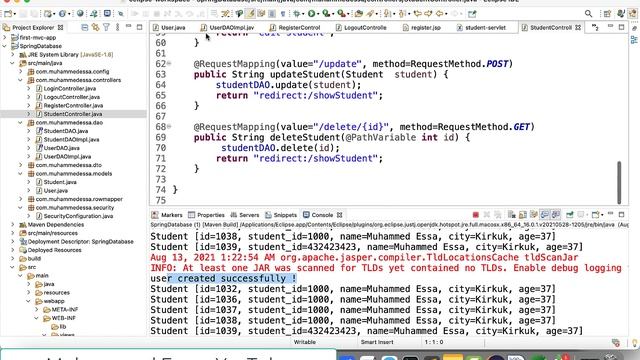Click inside the studentDAO.delete(id) code line

click(280, 148)
